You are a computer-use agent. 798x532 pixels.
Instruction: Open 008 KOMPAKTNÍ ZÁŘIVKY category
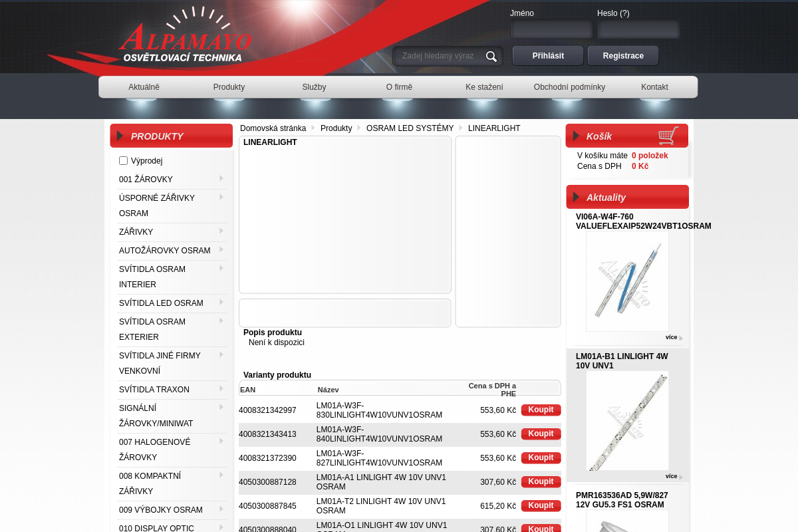click(150, 483)
